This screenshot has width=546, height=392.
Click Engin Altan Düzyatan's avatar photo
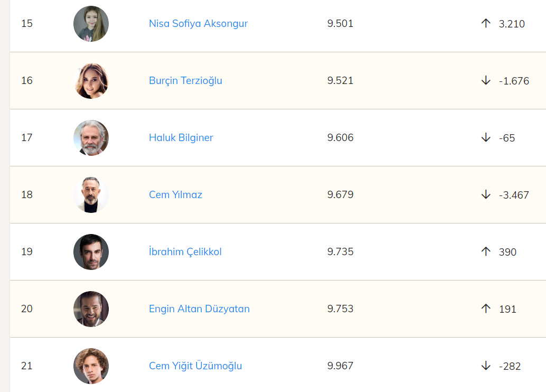91,309
